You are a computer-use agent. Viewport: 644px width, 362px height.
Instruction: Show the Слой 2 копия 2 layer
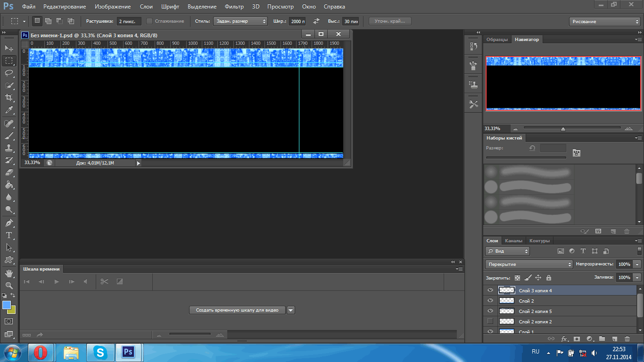490,321
